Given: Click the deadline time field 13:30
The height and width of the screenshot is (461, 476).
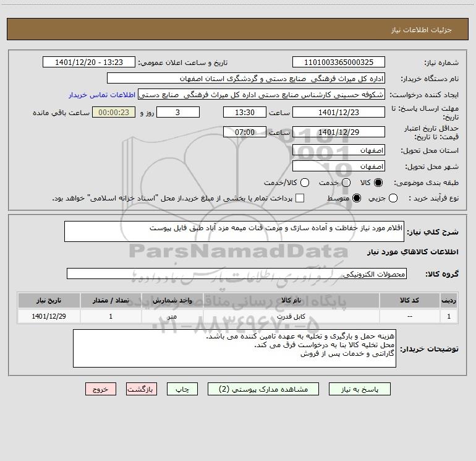Looking at the screenshot, I should pos(245,112).
